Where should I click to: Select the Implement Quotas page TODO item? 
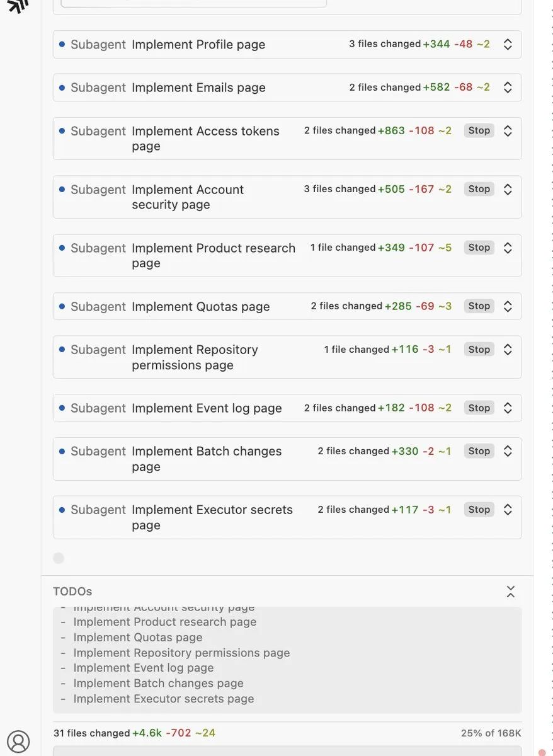click(x=137, y=638)
